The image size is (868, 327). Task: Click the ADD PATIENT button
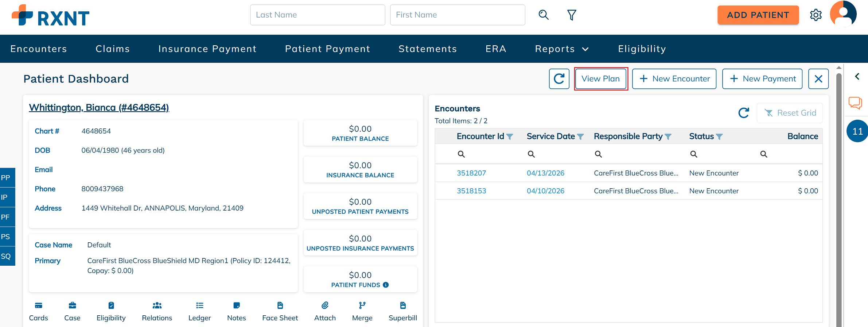point(758,15)
